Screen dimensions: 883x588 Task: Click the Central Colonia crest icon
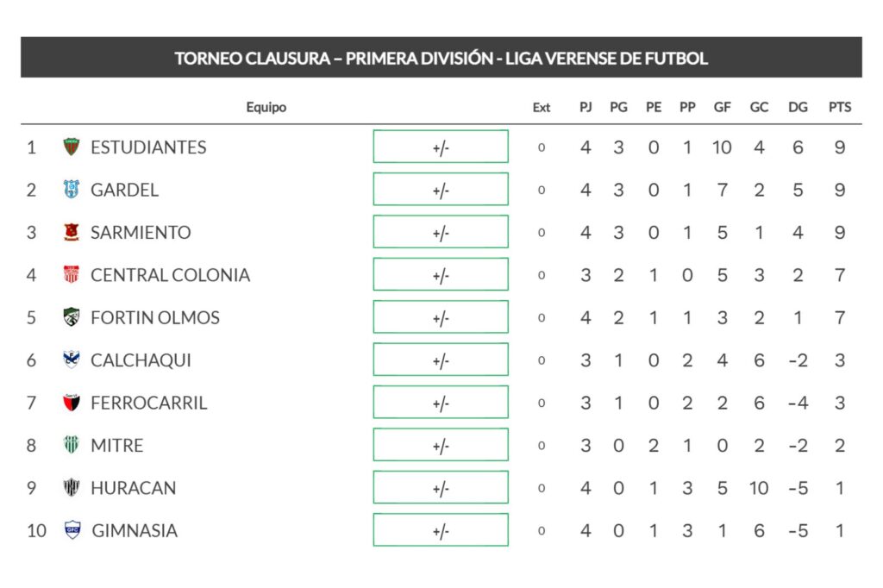72,275
